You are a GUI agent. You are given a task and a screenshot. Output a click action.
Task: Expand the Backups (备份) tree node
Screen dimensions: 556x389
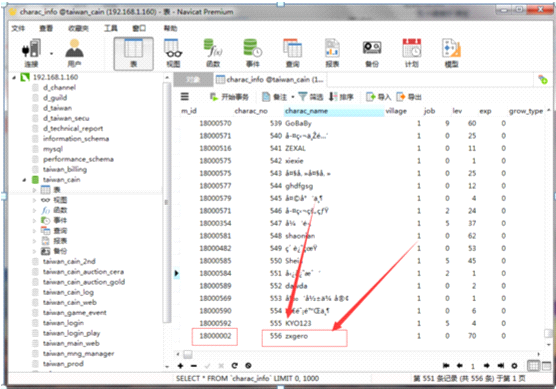coord(34,251)
